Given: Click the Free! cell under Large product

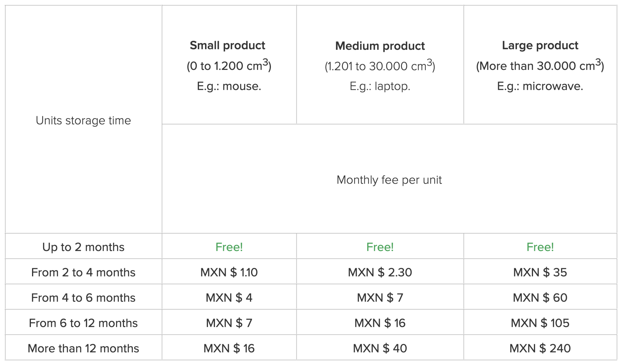Looking at the screenshot, I should tap(540, 247).
